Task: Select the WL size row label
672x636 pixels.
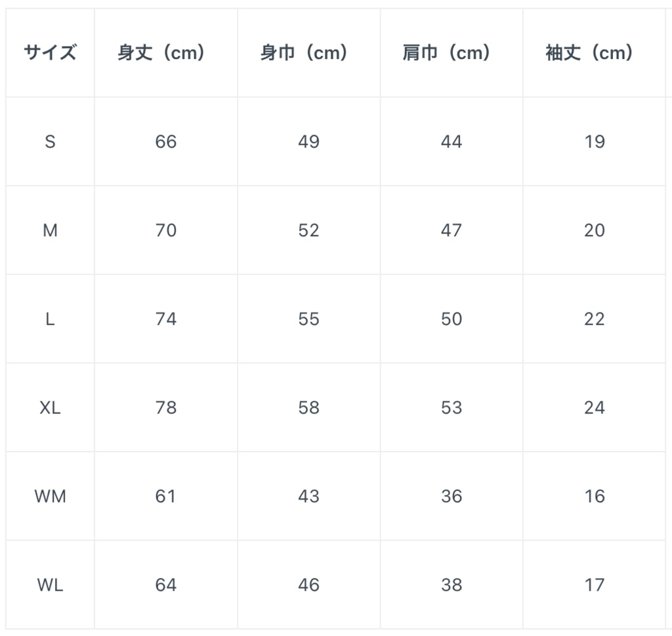Action: [x=50, y=585]
